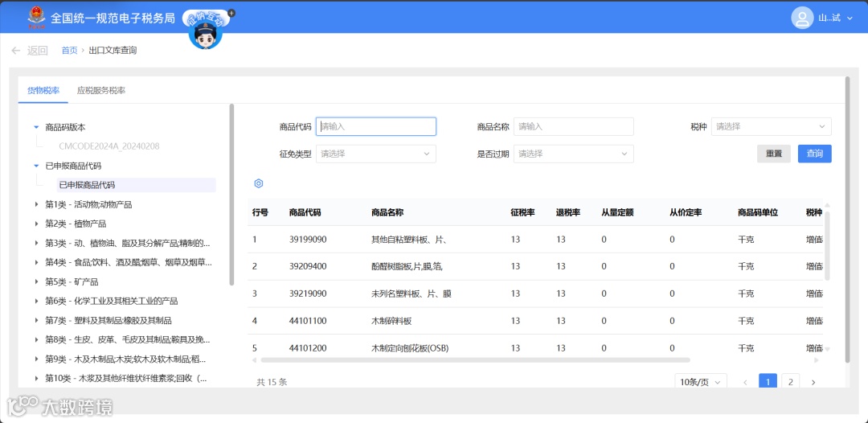Open the 是否过期 dropdown

point(574,154)
